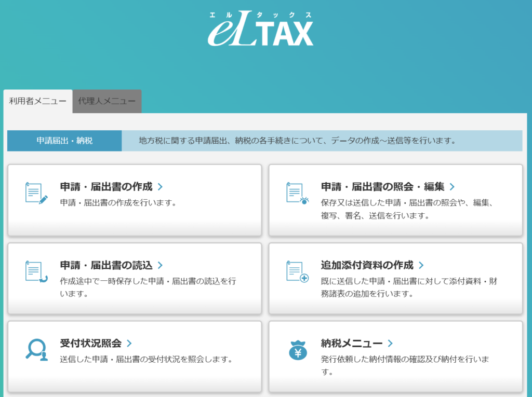Viewport: 532px width, 397px height.
Task: Click the yen money bag icon
Action: click(297, 349)
